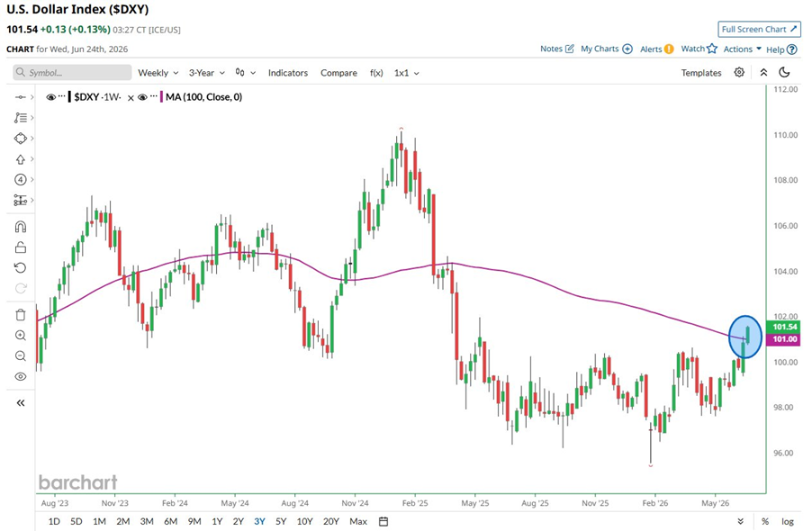Click into the Symbol search field
The width and height of the screenshot is (812, 531).
[x=72, y=73]
